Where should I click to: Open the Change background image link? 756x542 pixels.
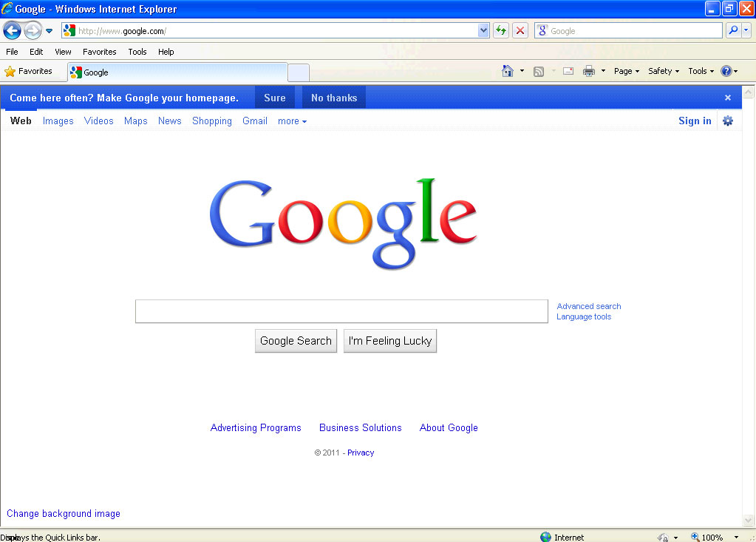tap(63, 513)
